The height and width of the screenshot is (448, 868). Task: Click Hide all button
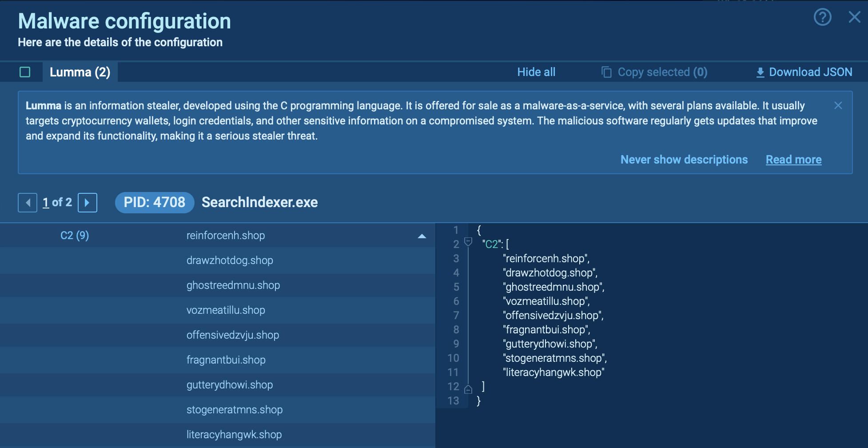tap(536, 72)
